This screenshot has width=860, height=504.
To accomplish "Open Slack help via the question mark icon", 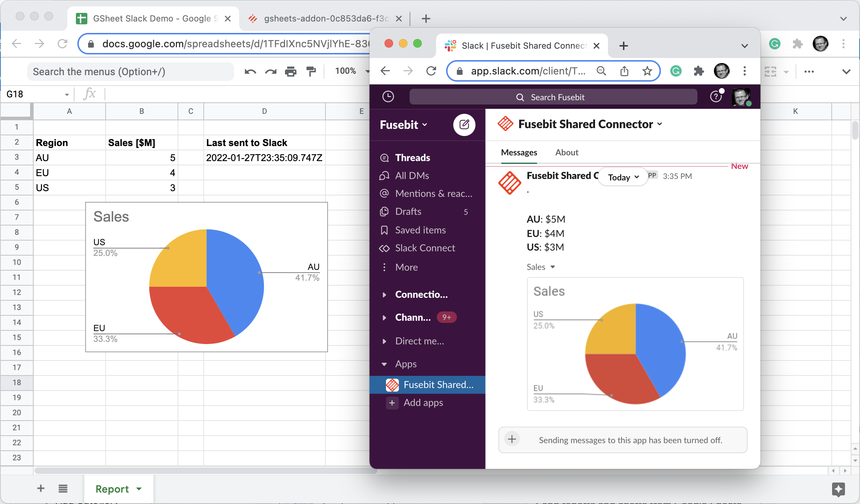I will coord(716,96).
